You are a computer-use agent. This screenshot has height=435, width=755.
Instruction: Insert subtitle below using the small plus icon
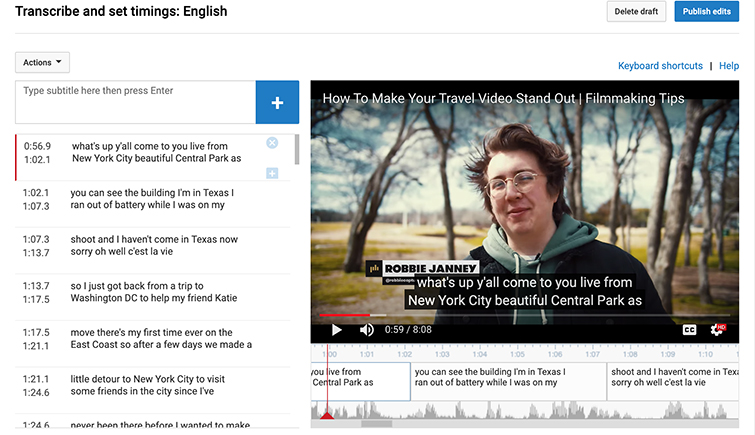(272, 173)
